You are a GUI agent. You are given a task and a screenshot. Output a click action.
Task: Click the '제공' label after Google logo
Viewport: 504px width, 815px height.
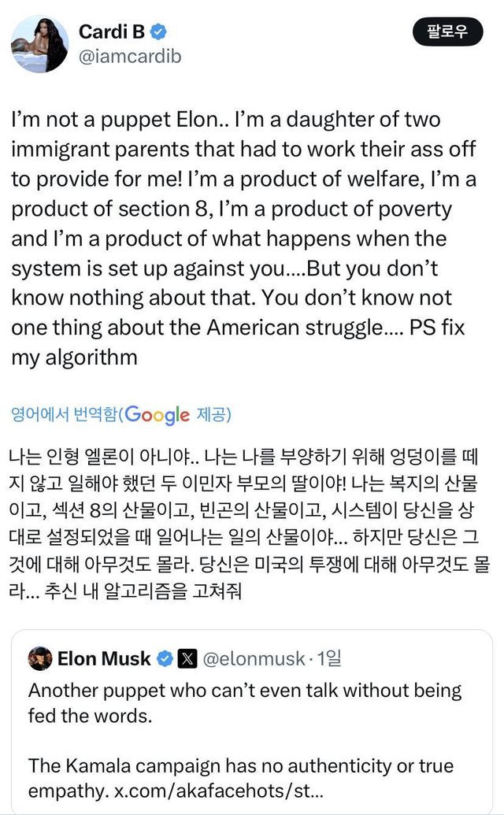click(212, 414)
